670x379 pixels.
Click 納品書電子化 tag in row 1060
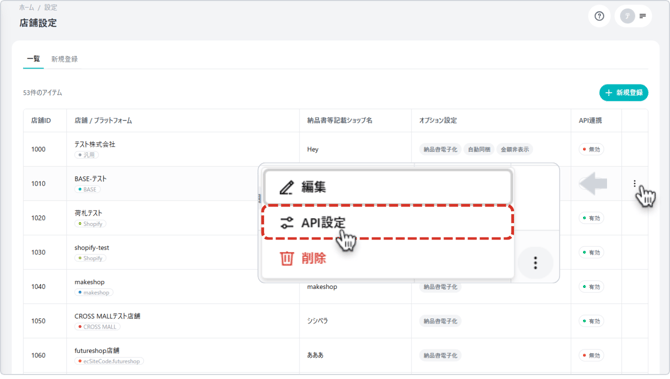(x=440, y=355)
